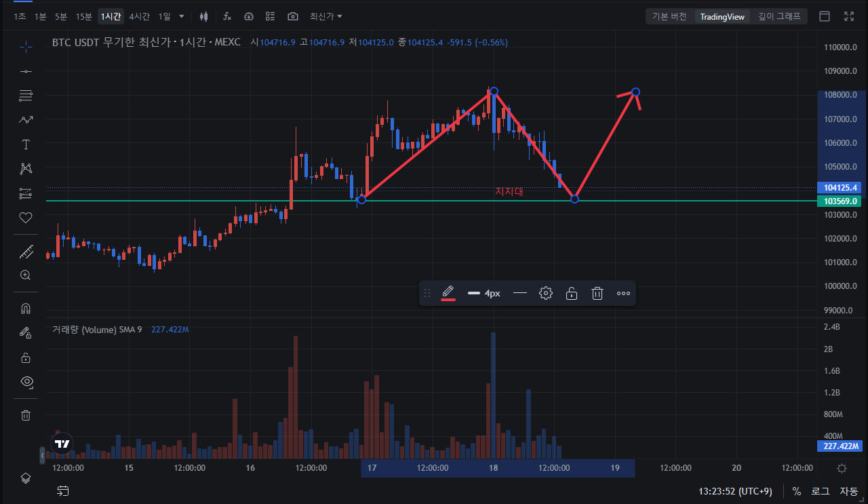
Task: Hide all drawings with eye icon
Action: pos(26,382)
